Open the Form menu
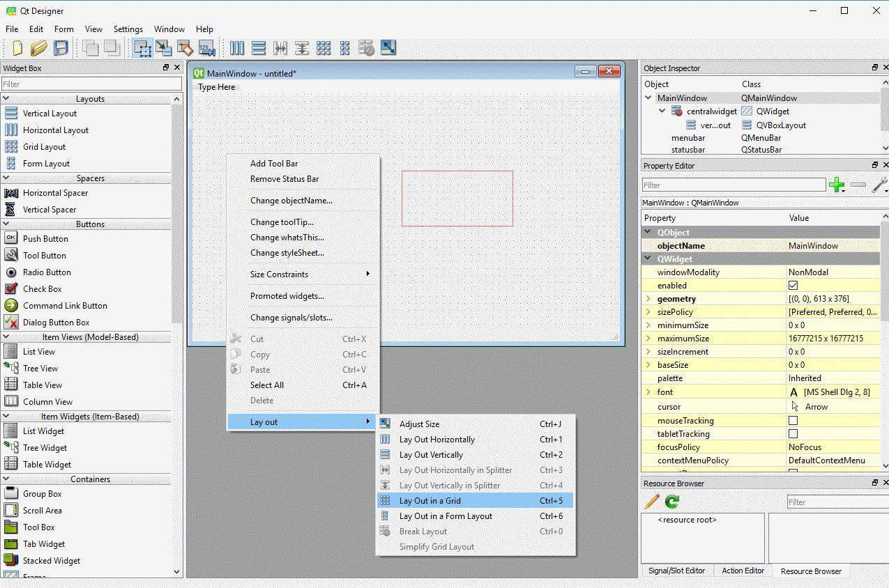Viewport: 889px width, 588px height. 63,29
